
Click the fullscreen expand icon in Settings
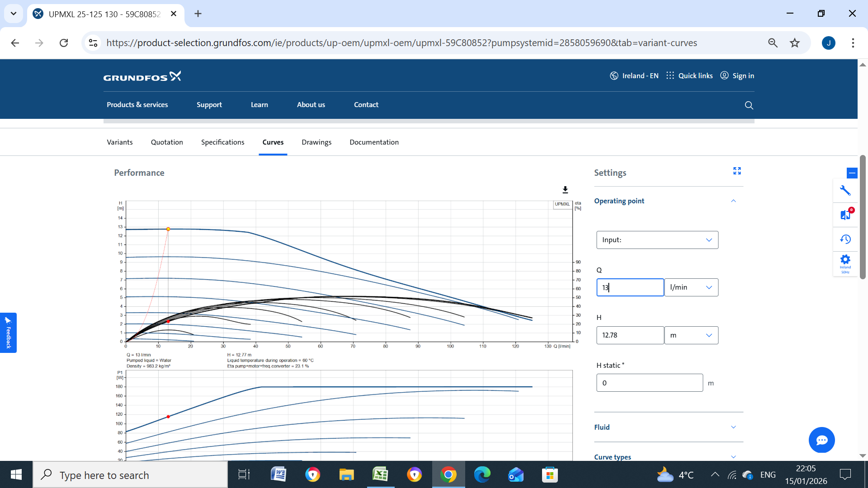point(737,171)
